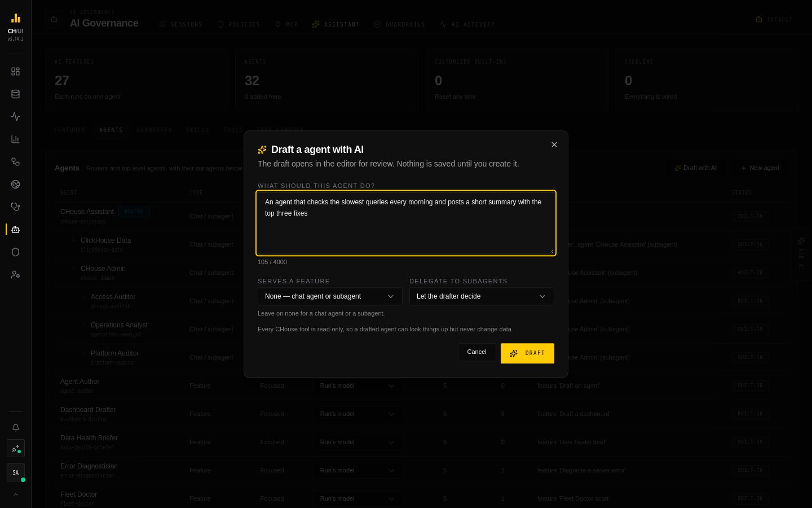812x508 pixels.
Task: Click the Default button at top right
Action: point(774,19)
